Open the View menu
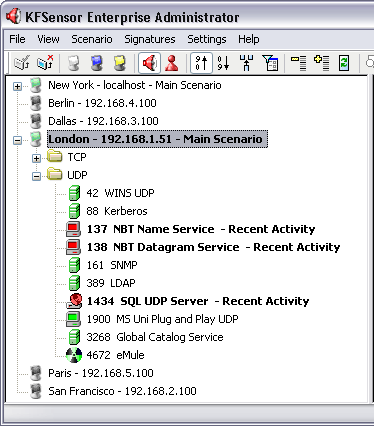 point(48,39)
